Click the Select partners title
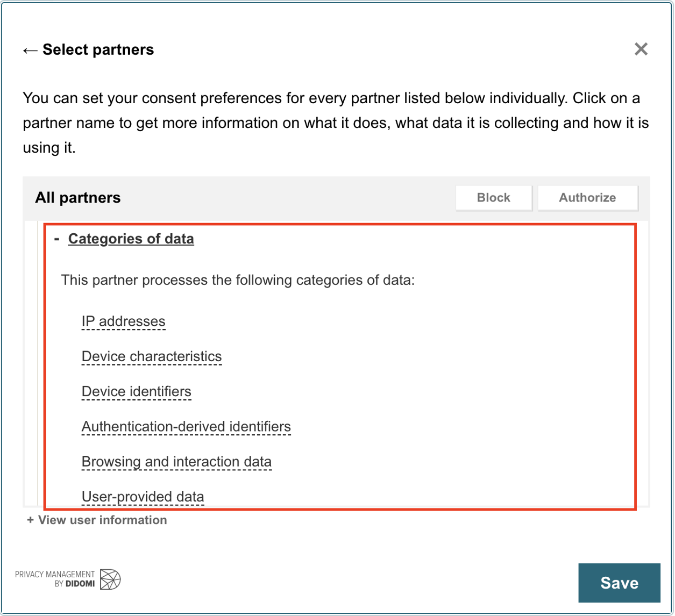 click(x=98, y=50)
